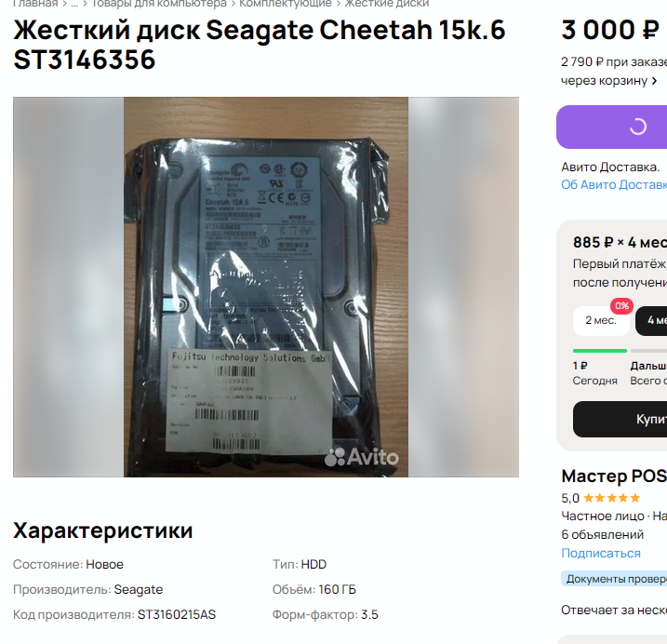Expand the collapsed breadcrumb ellipsis

(x=74, y=4)
